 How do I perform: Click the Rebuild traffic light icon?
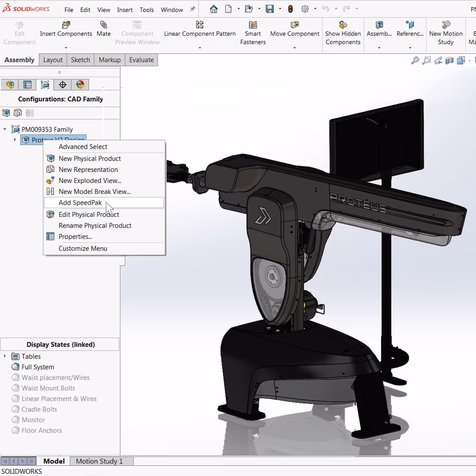point(290,9)
